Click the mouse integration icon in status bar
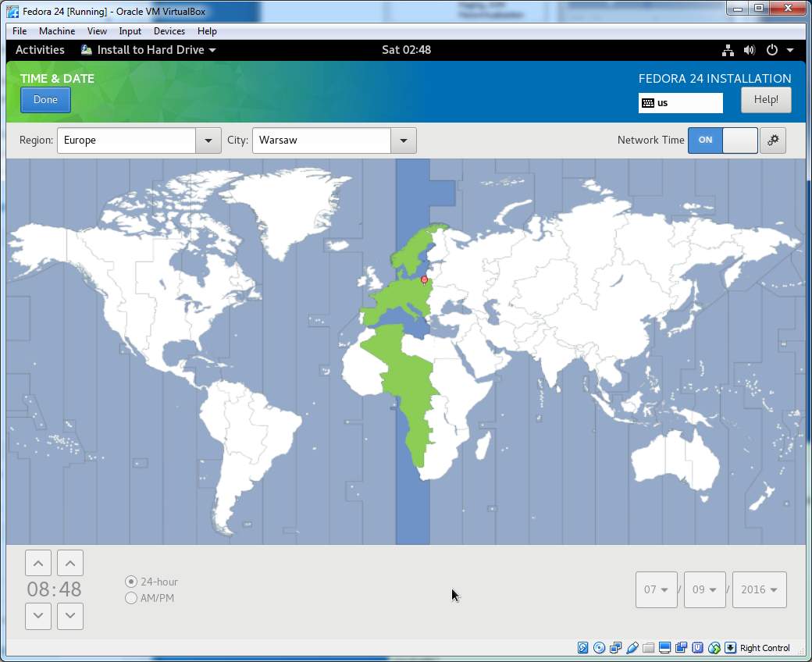This screenshot has width=812, height=662. pyautogui.click(x=714, y=647)
